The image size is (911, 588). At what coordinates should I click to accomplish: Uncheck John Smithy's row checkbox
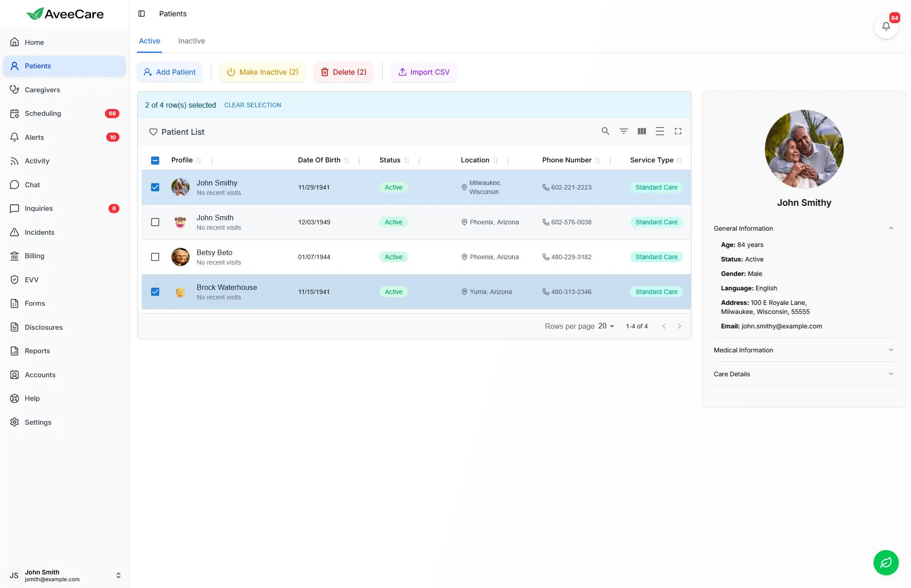point(155,187)
